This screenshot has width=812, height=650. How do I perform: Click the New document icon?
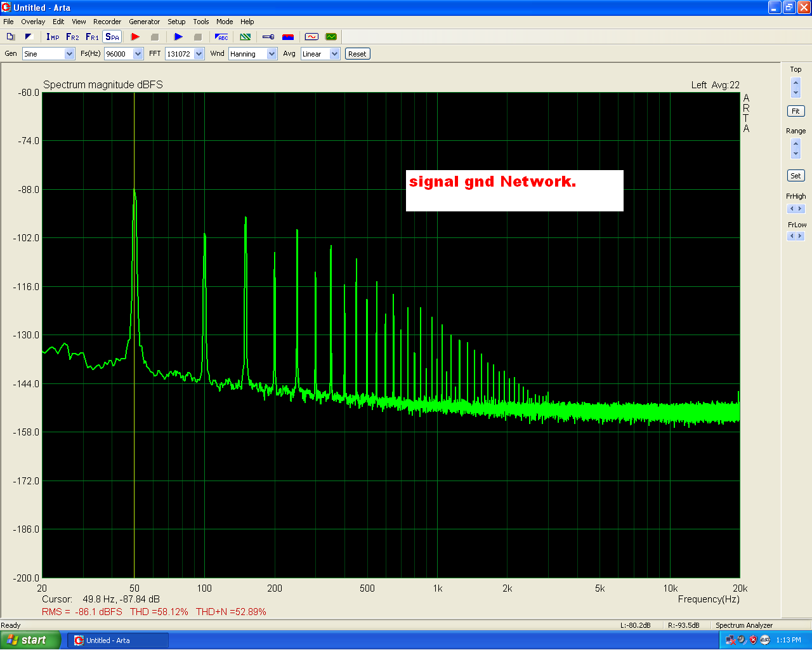click(10, 37)
